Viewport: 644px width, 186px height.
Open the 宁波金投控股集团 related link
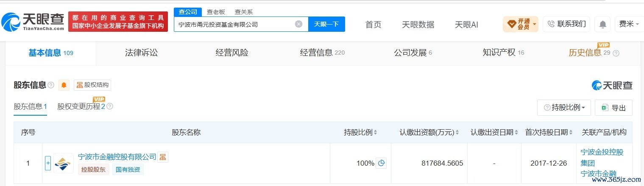[x=602, y=157]
